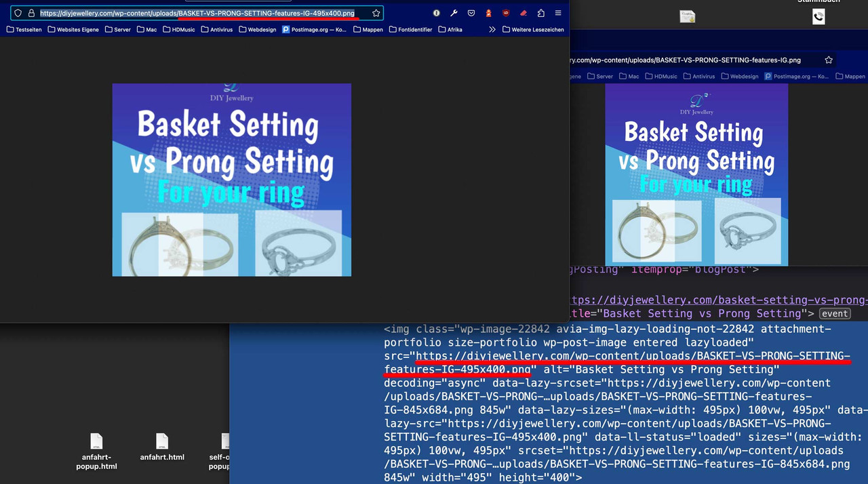This screenshot has width=868, height=484.
Task: Open the extensions puzzle piece icon
Action: point(540,13)
